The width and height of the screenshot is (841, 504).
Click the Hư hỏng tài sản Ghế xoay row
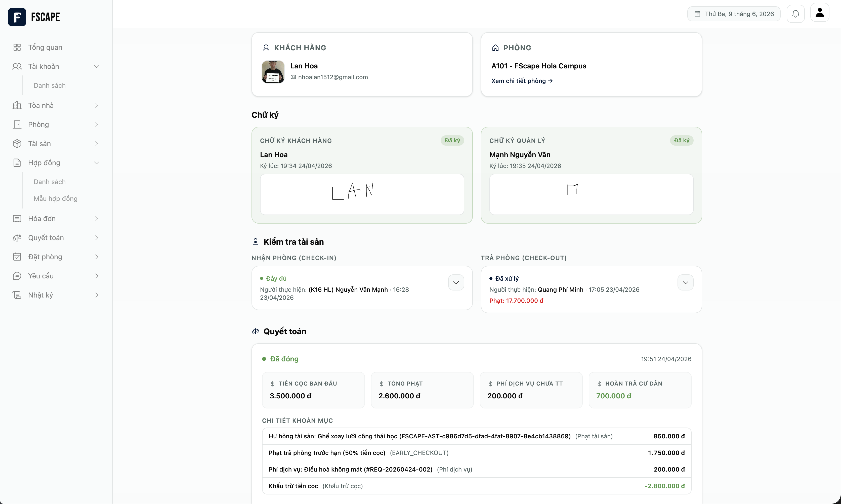477,436
